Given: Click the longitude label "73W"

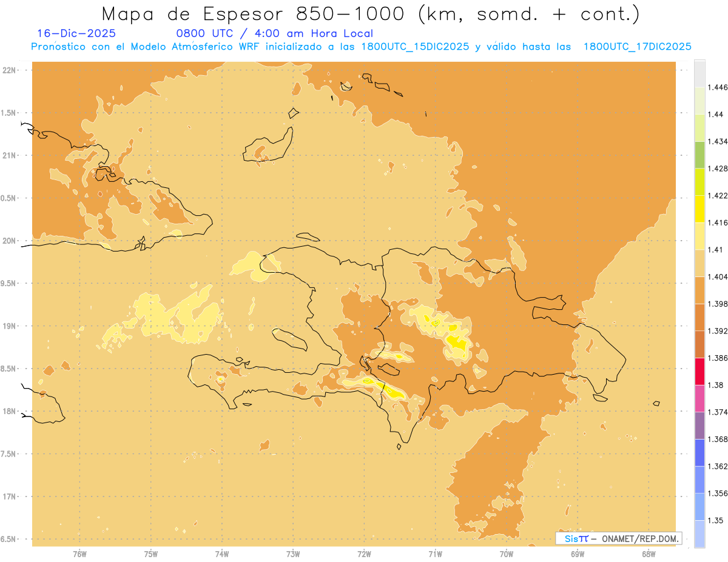Looking at the screenshot, I should [293, 554].
